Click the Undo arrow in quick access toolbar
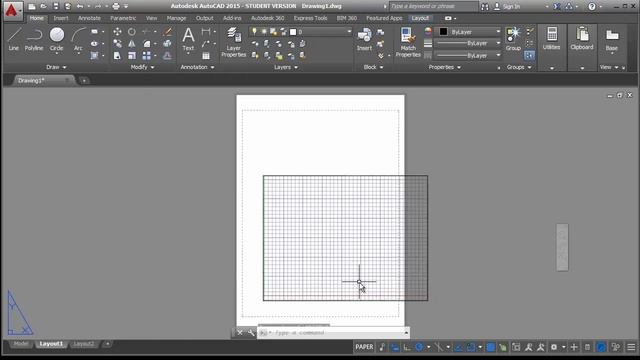The width and height of the screenshot is (640, 360). pos(80,6)
